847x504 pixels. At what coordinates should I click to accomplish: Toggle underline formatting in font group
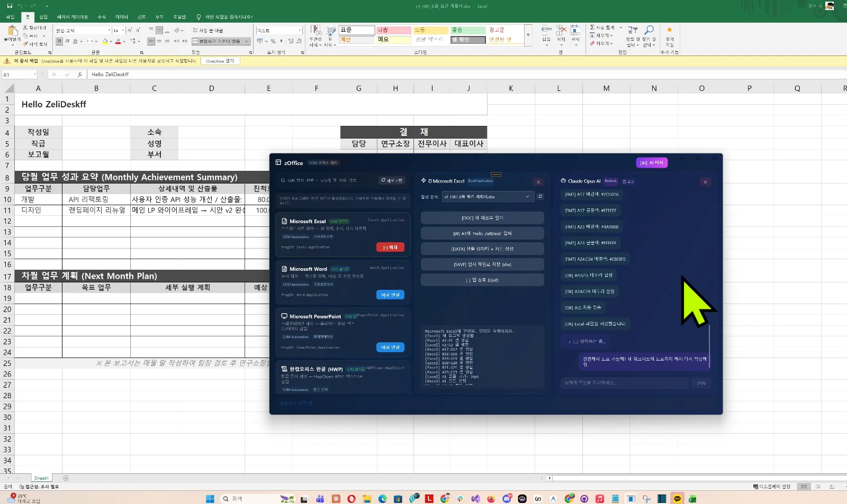pyautogui.click(x=75, y=41)
